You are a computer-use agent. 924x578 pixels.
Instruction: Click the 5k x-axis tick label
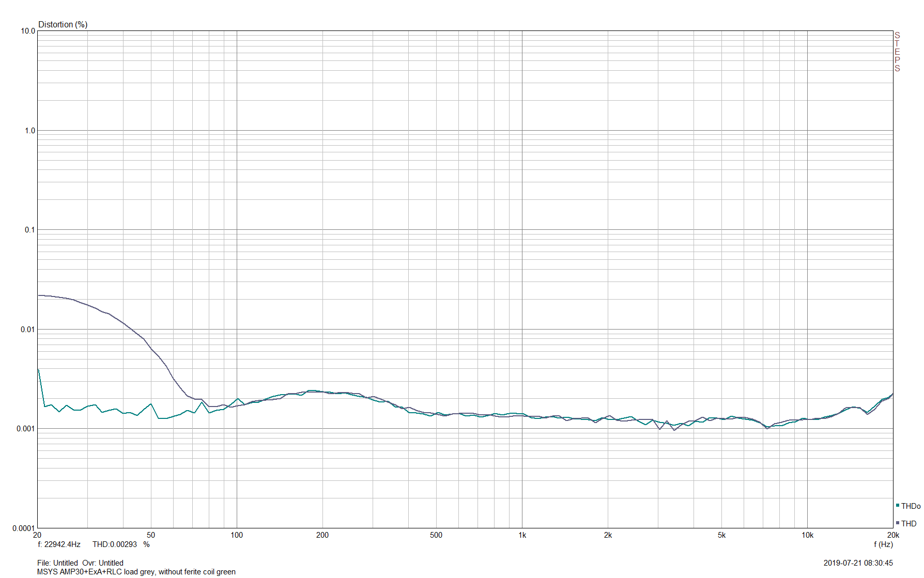tap(722, 535)
